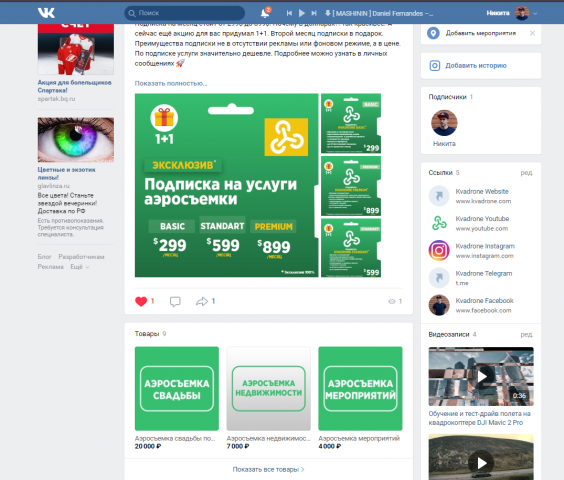Skip to next track in header player
This screenshot has height=480, width=564.
point(314,13)
